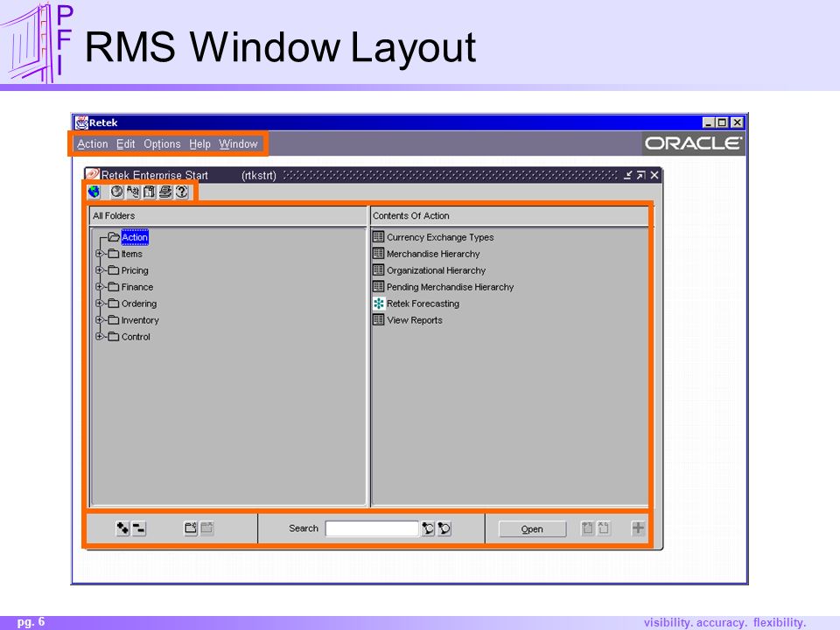
Task: Select "Pending Merchandise Hierarchy" entry
Action: [x=450, y=287]
